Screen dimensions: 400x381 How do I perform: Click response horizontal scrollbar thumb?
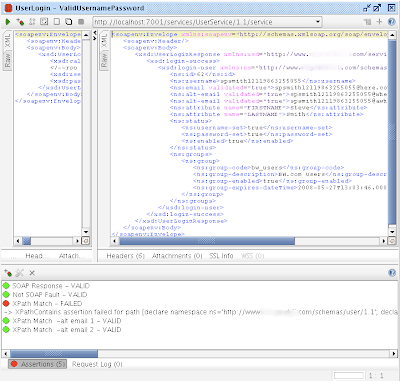click(x=206, y=240)
